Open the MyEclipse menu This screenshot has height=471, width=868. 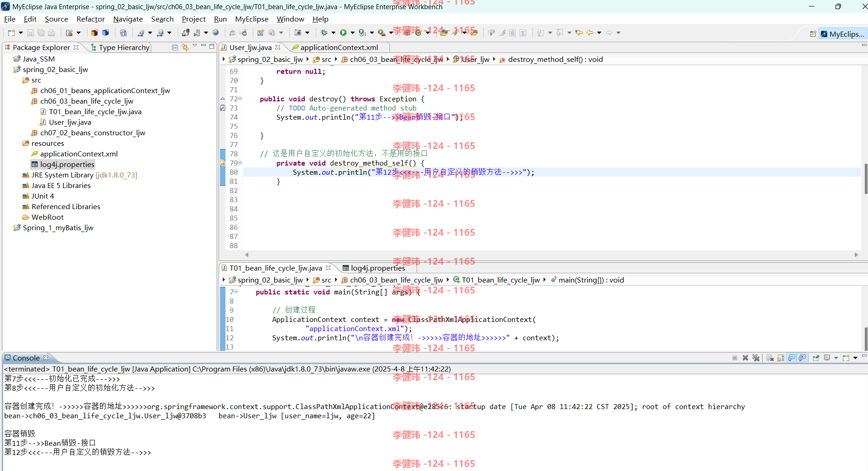252,19
